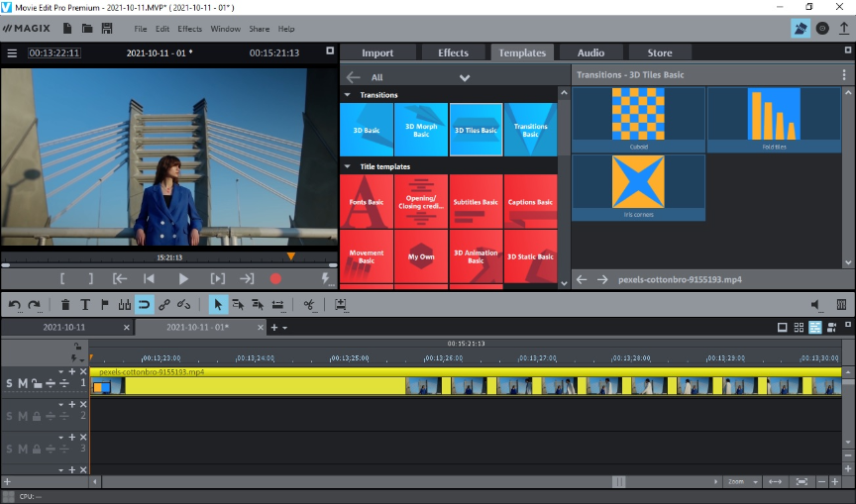Image resolution: width=856 pixels, height=504 pixels.
Task: Open the All category dropdown chevron
Action: coord(465,77)
